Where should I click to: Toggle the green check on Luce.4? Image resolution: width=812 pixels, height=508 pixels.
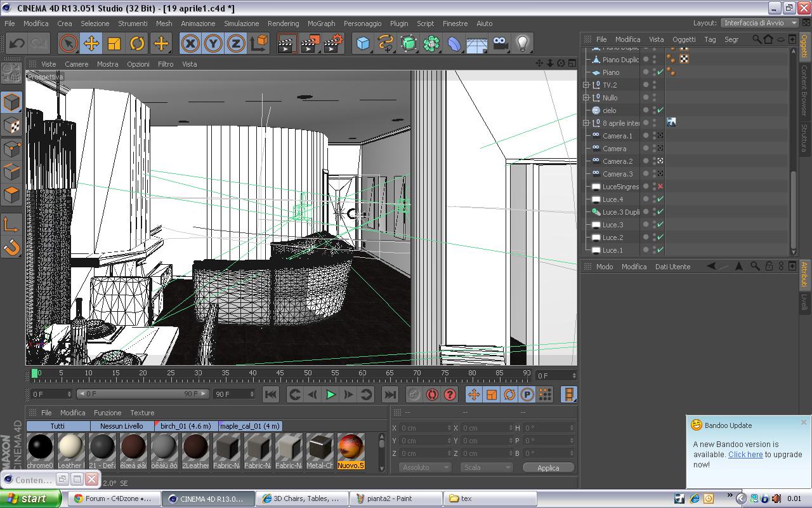660,199
